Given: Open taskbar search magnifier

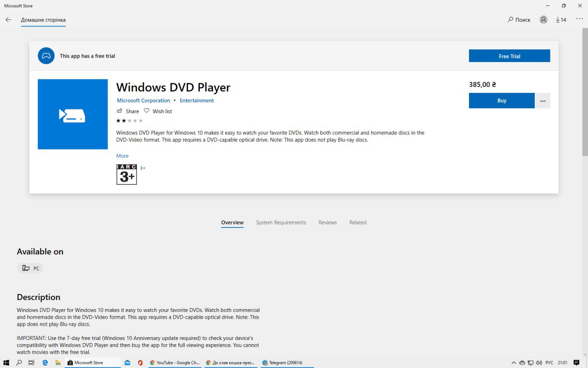Looking at the screenshot, I should coord(19,362).
